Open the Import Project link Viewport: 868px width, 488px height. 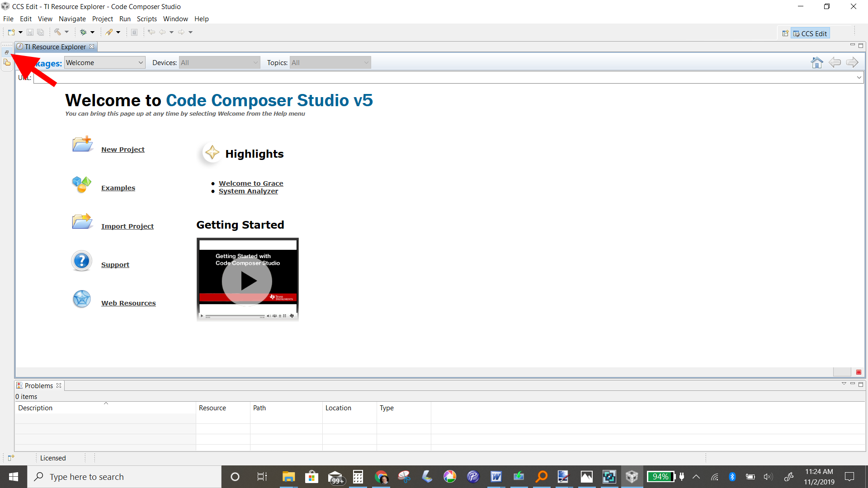point(127,226)
